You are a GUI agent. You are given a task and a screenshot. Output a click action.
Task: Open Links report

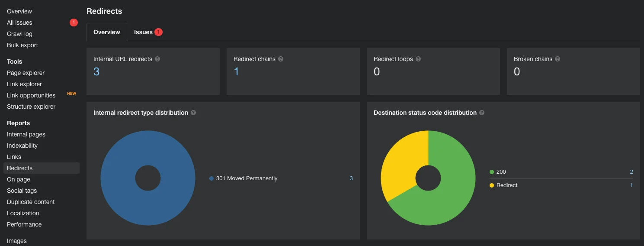(14, 157)
